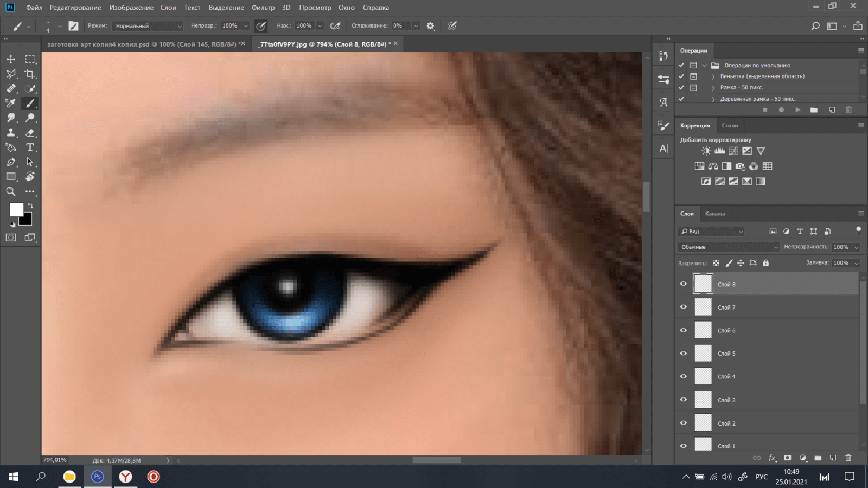Select the Rectangle shape tool
The width and height of the screenshot is (868, 488).
11,177
